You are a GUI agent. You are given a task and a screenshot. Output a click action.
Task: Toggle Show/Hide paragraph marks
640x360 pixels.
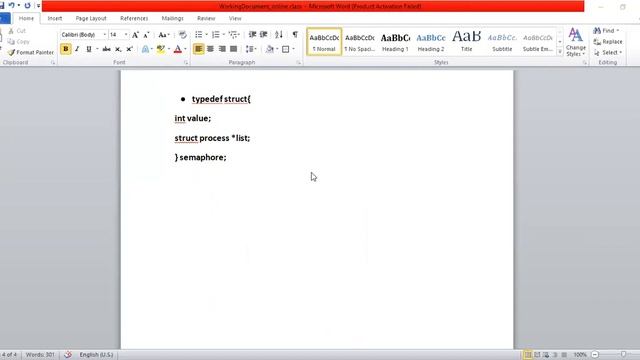tap(295, 34)
